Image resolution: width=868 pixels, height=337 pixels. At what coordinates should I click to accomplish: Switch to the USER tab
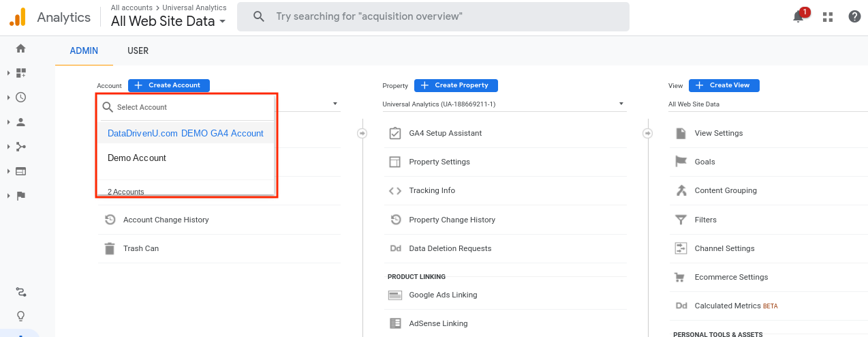point(138,51)
